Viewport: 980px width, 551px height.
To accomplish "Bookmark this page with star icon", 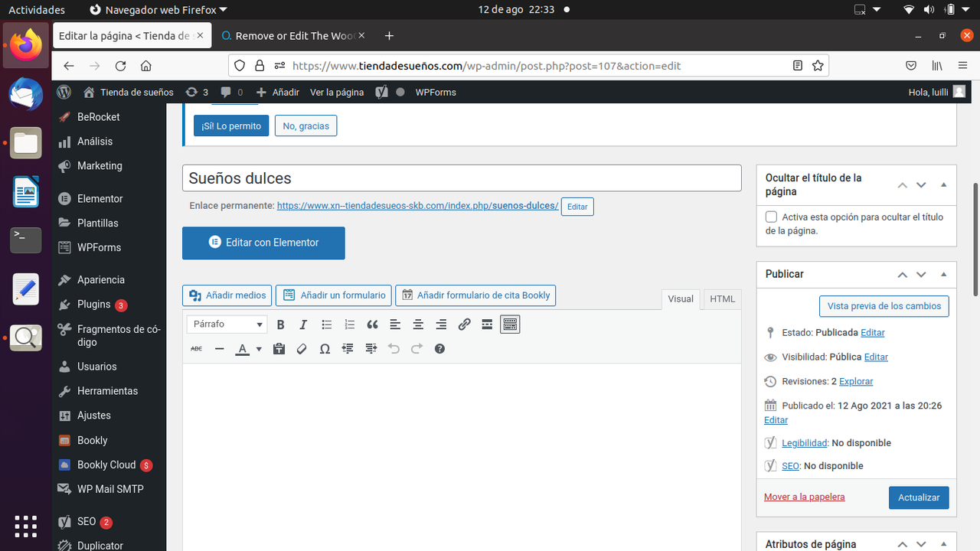I will point(818,66).
